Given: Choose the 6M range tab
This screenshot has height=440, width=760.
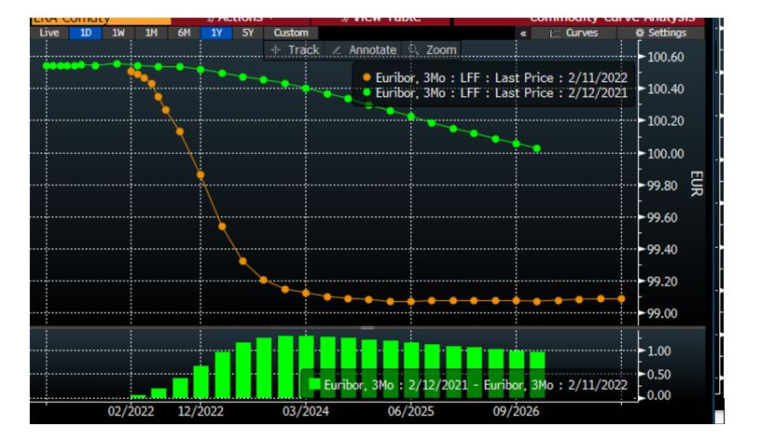Looking at the screenshot, I should (x=184, y=33).
